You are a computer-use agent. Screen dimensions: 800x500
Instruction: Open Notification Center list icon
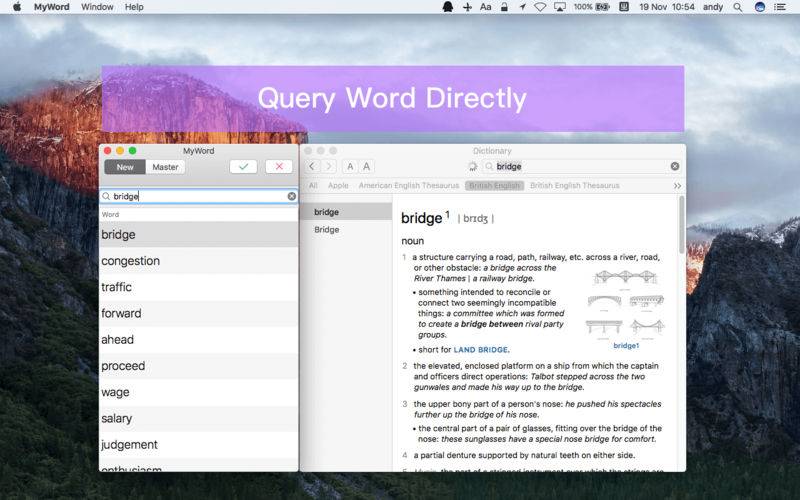pyautogui.click(x=780, y=7)
